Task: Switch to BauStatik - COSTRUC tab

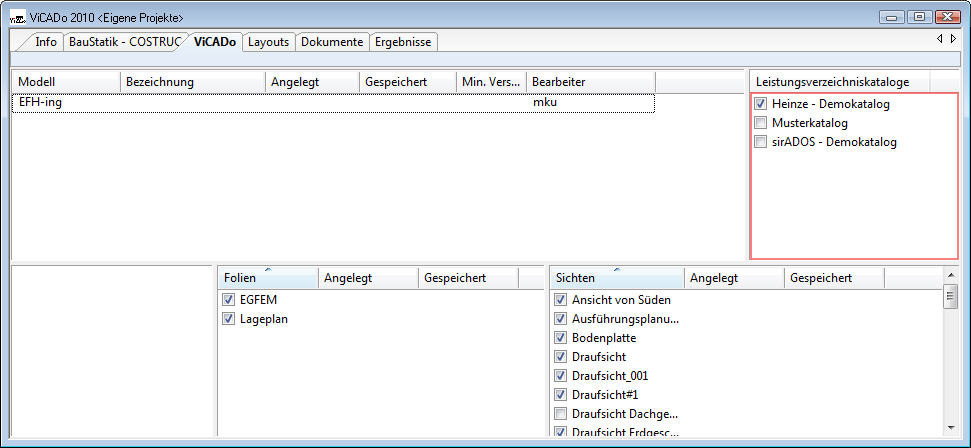Action: [x=124, y=42]
